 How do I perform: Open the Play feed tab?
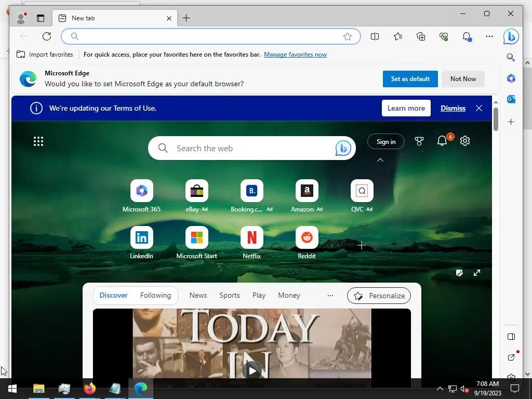tap(259, 295)
